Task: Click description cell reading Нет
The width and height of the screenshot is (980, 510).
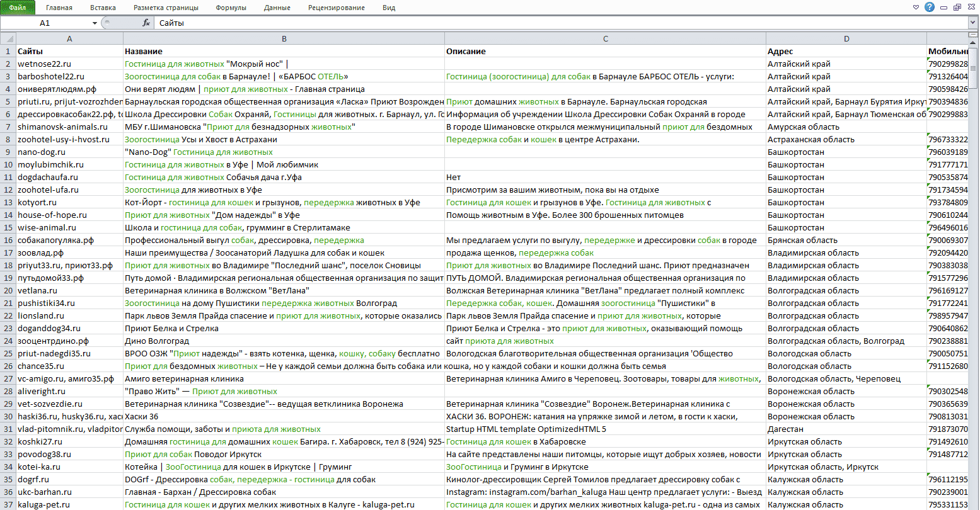Action: click(x=605, y=177)
